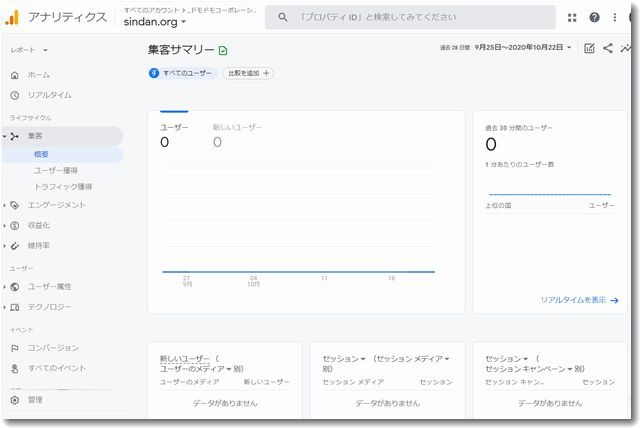Click the Google Analytics logo
Screen dimensions: 640x428
coord(13,17)
